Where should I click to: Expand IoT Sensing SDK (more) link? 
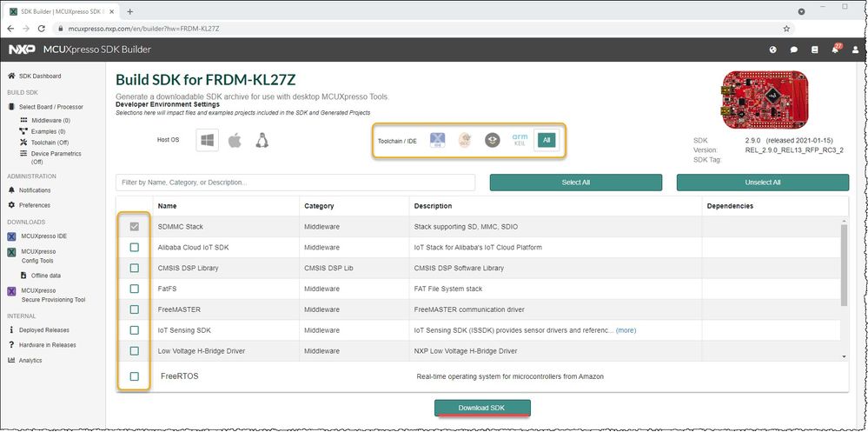click(626, 330)
